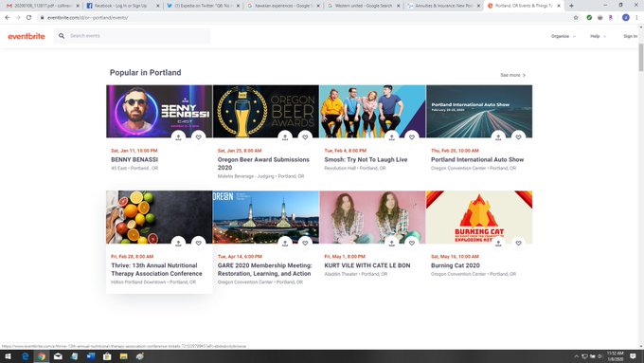Switch to the Hawaiian experiences Google tab
Screen dimensions: 644x363
[283, 6]
